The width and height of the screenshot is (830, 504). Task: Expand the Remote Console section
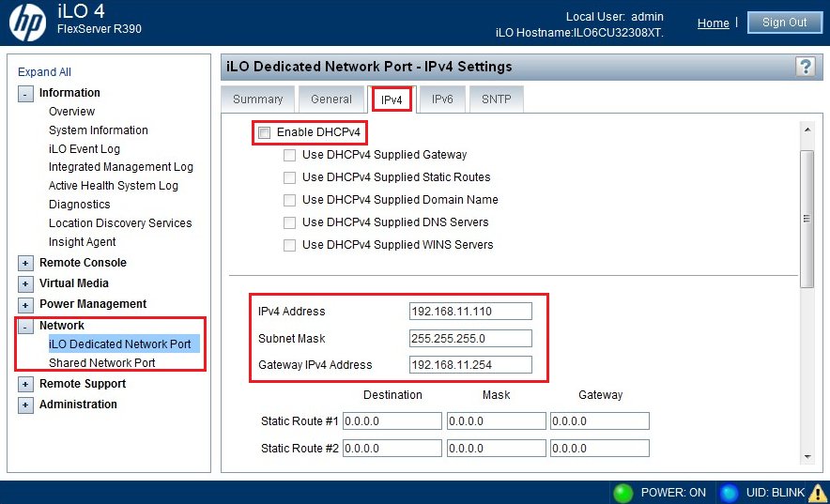pyautogui.click(x=25, y=263)
